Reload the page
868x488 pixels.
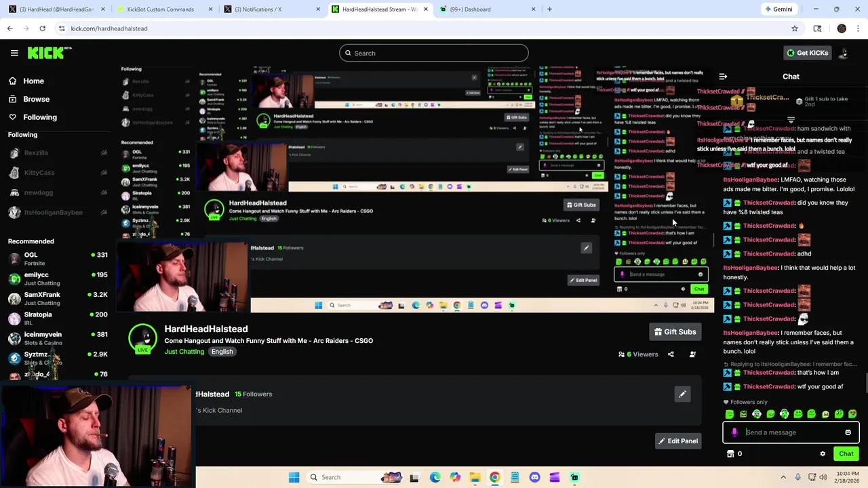click(42, 28)
